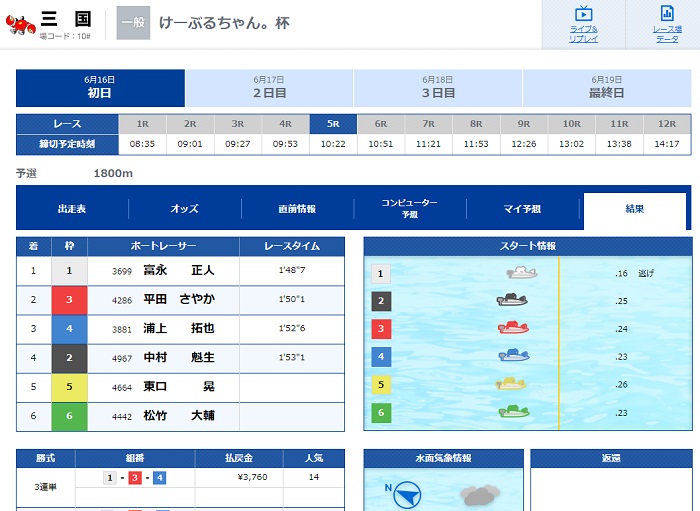Switch to the オッズ tab
Screen dimensions: 700x511
click(x=184, y=209)
